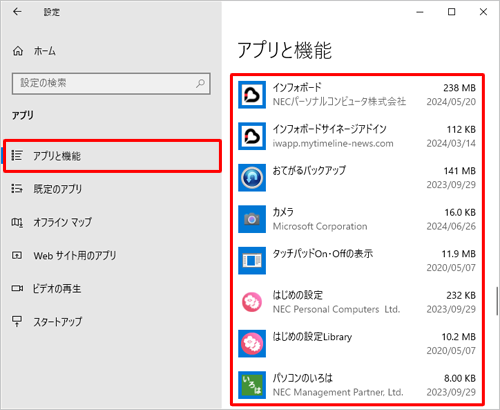Click the 238 MB size value
The width and height of the screenshot is (500, 410).
click(x=459, y=88)
